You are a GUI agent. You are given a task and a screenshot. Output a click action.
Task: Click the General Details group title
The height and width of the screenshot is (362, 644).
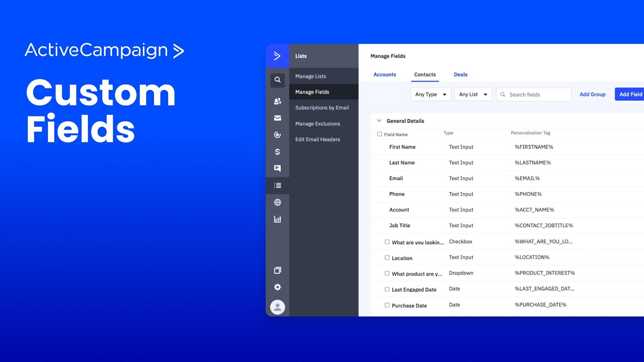(406, 121)
